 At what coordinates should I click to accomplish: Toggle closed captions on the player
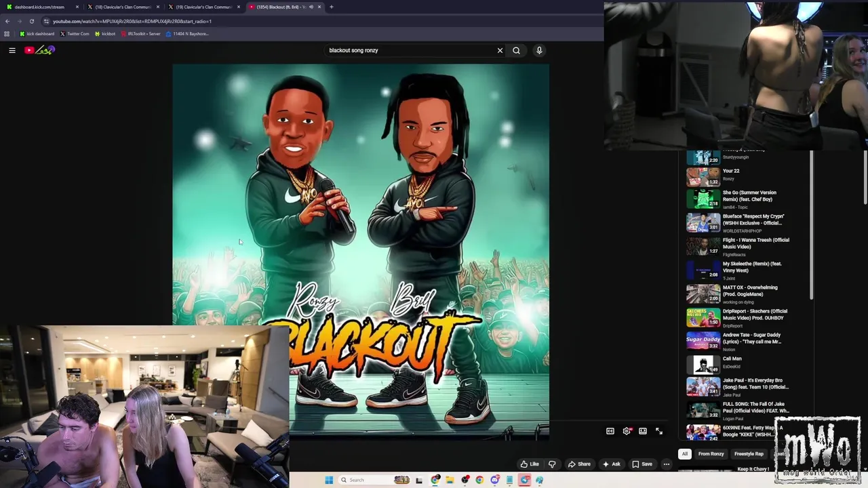[x=610, y=431]
